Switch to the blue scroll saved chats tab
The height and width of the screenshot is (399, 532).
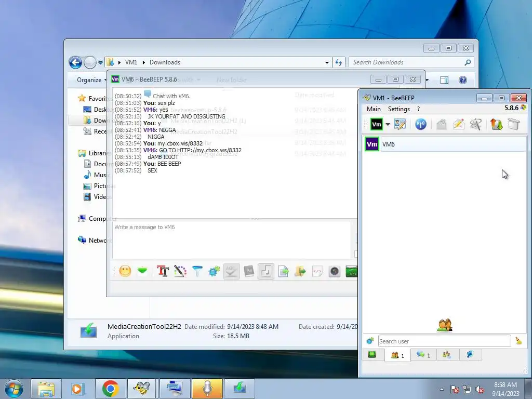(x=470, y=355)
